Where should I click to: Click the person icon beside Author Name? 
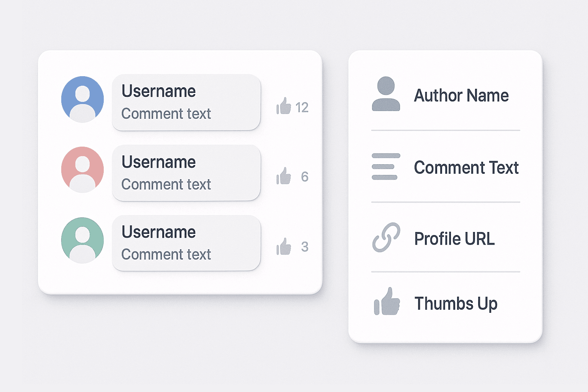point(386,94)
